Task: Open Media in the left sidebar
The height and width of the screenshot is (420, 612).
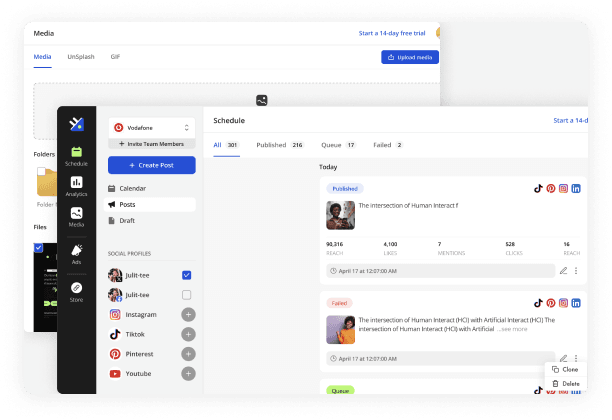Action: [x=76, y=217]
